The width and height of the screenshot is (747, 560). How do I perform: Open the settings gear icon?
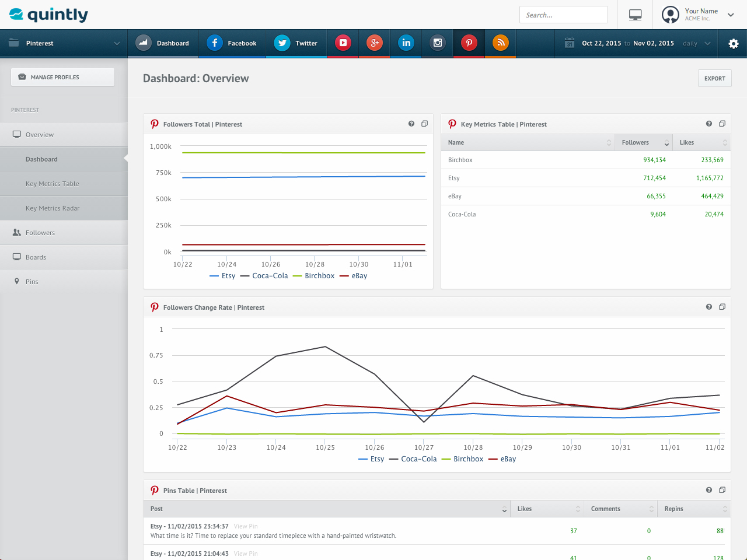click(x=734, y=43)
